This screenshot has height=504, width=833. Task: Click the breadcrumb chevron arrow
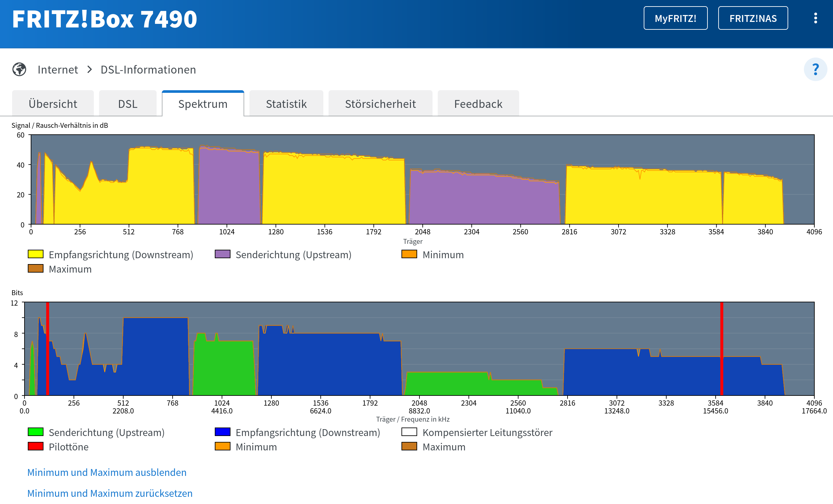click(x=90, y=69)
